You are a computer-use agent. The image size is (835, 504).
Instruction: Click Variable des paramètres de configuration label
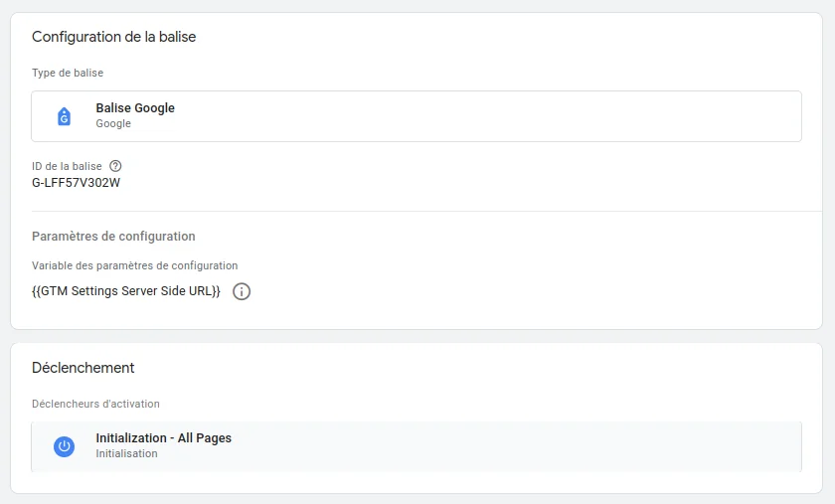point(135,265)
